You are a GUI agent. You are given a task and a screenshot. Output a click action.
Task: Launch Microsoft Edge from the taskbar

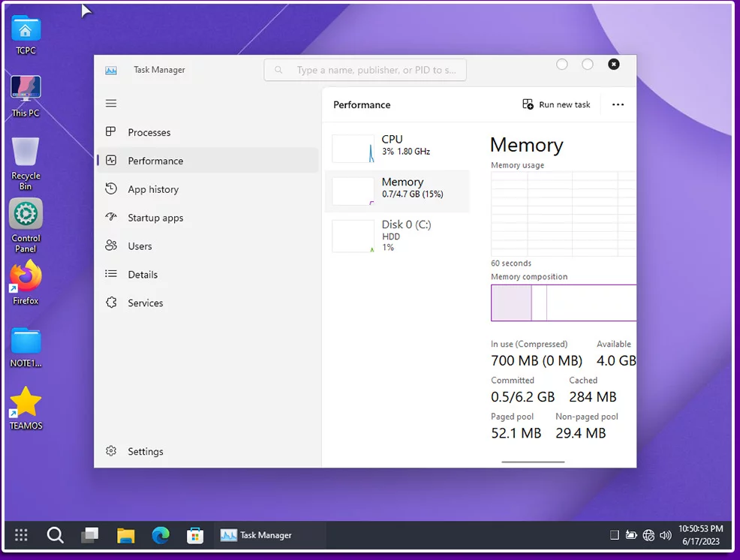(161, 535)
